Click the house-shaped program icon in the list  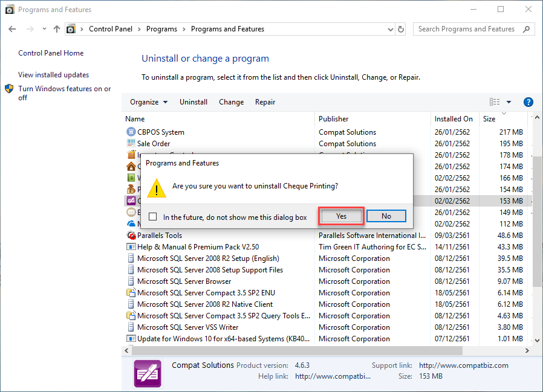[131, 167]
